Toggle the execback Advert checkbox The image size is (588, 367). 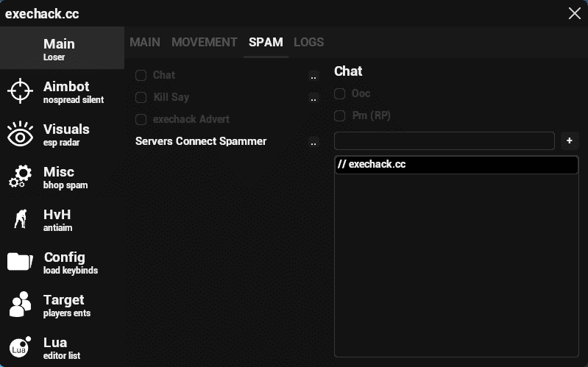[x=141, y=119]
